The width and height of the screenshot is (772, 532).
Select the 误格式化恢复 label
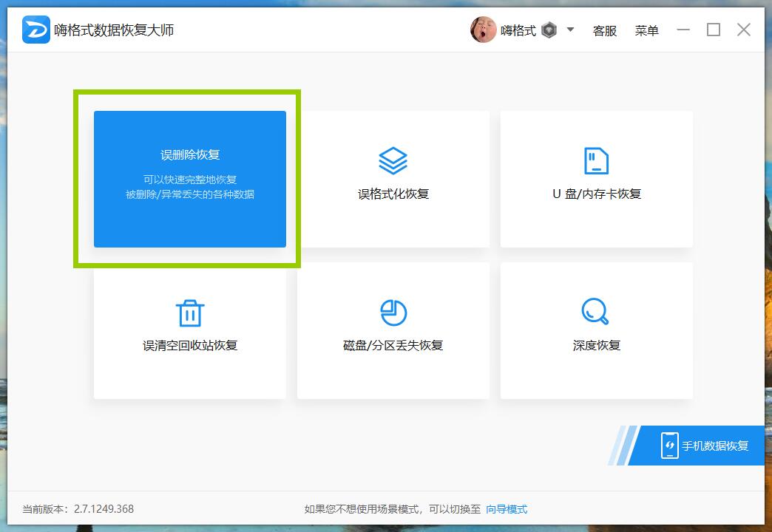[393, 194]
